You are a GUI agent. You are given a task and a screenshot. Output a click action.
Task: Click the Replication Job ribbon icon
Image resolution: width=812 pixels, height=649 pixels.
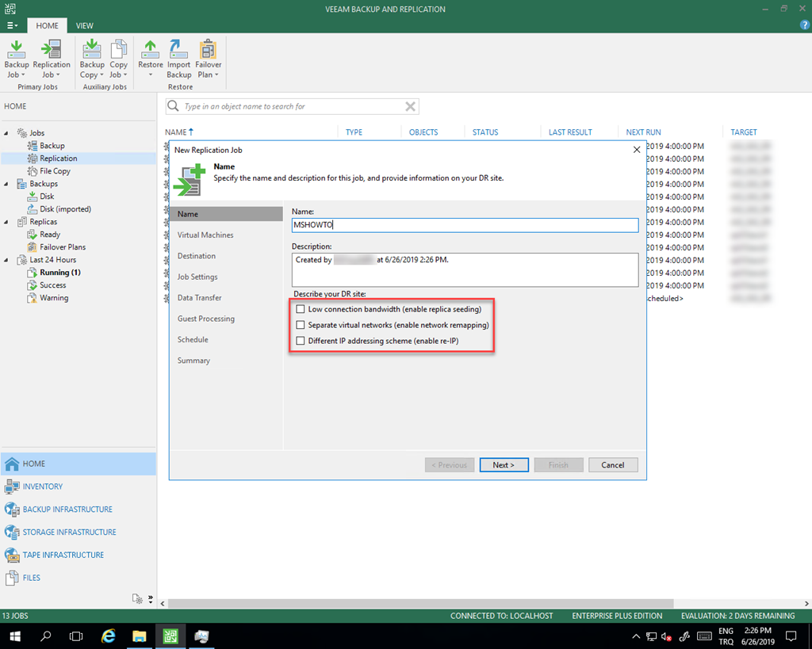pyautogui.click(x=52, y=59)
